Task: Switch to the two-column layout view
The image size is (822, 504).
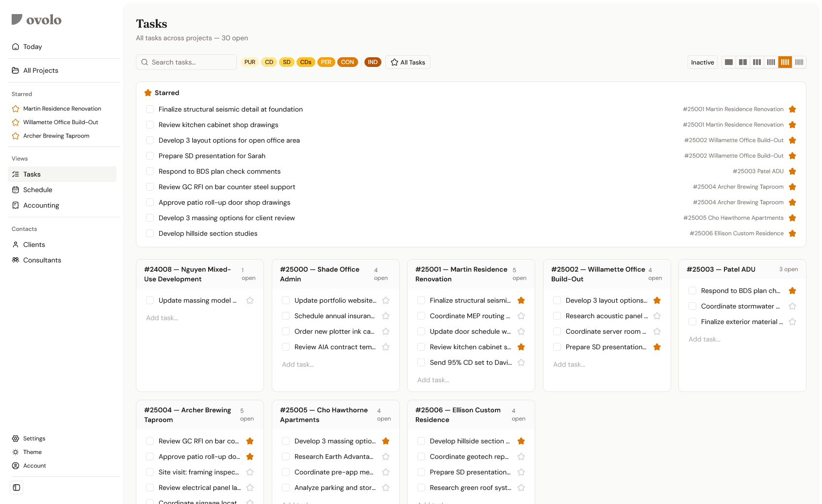Action: (743, 62)
